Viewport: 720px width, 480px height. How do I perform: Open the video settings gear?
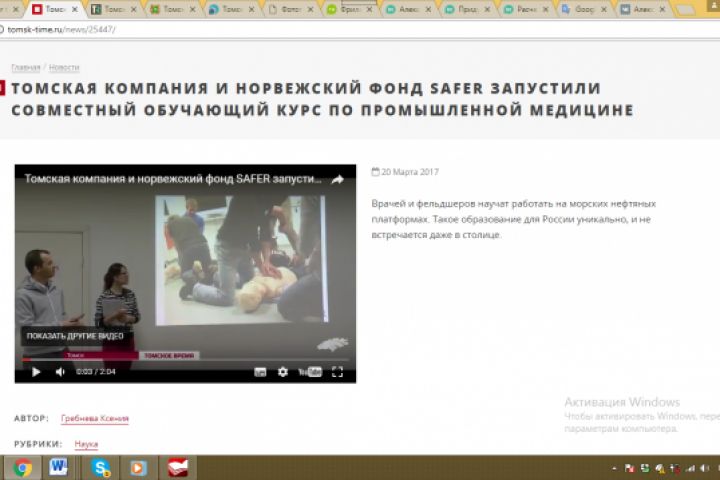click(283, 372)
